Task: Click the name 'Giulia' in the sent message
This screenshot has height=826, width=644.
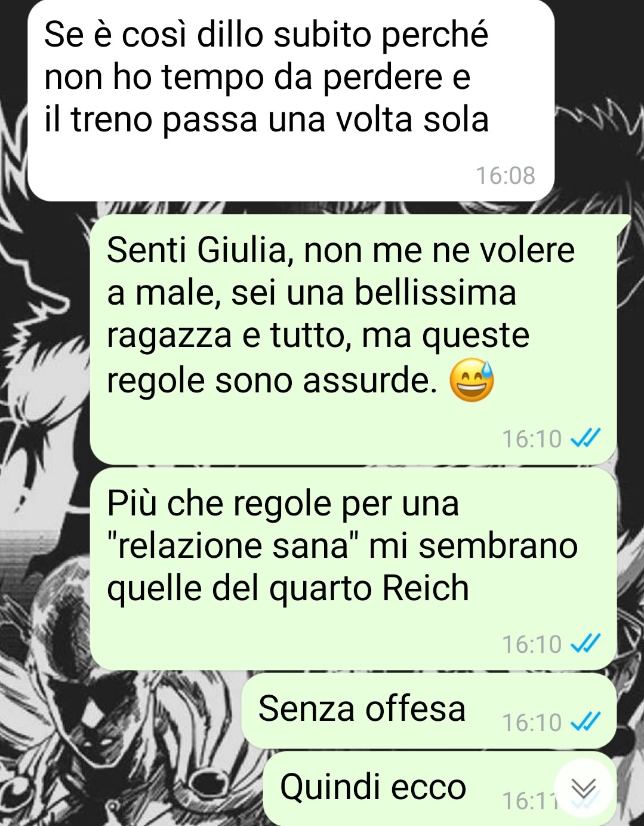Action: [245, 250]
